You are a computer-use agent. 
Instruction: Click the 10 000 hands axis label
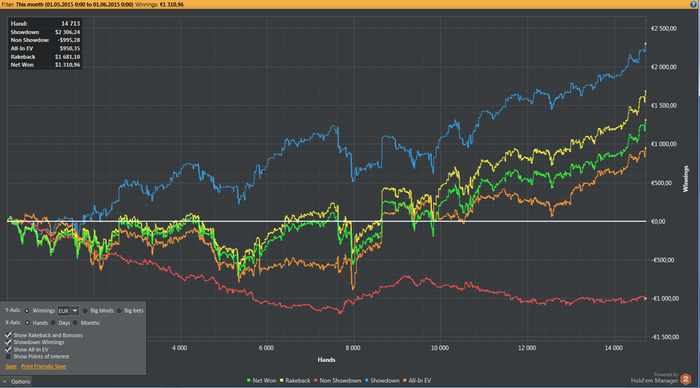click(440, 348)
